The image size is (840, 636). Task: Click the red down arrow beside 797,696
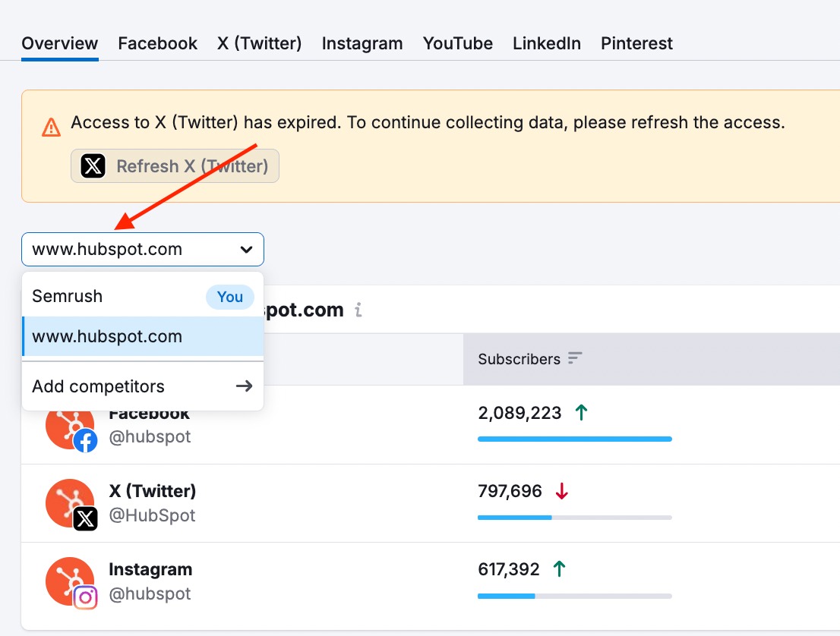[x=561, y=491]
